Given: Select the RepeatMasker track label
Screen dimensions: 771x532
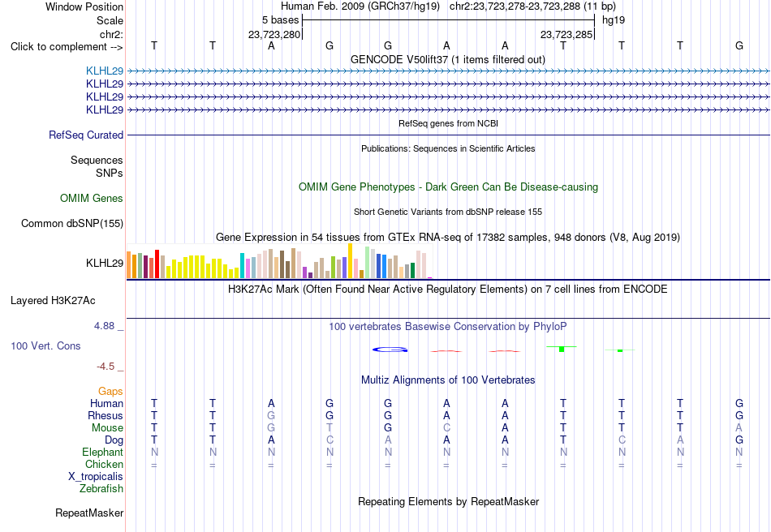Looking at the screenshot, I should [89, 513].
